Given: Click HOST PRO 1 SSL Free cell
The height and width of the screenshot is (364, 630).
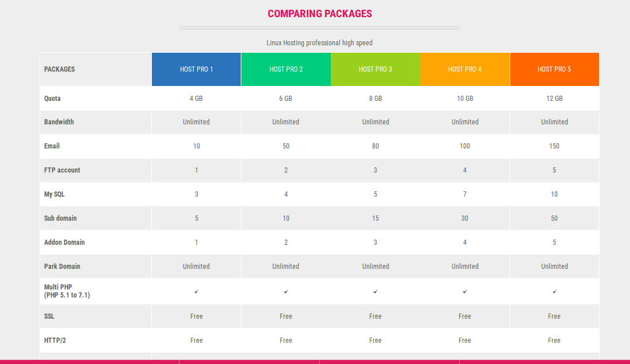Looking at the screenshot, I should (196, 316).
